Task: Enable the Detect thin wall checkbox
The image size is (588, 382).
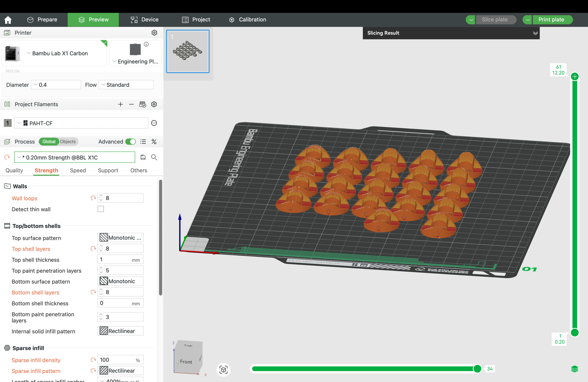Action: (100, 209)
